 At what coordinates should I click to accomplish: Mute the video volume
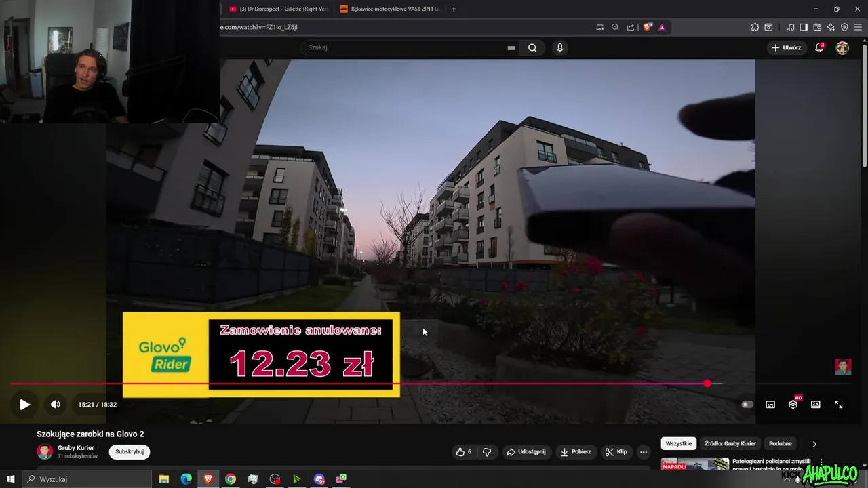click(x=56, y=405)
